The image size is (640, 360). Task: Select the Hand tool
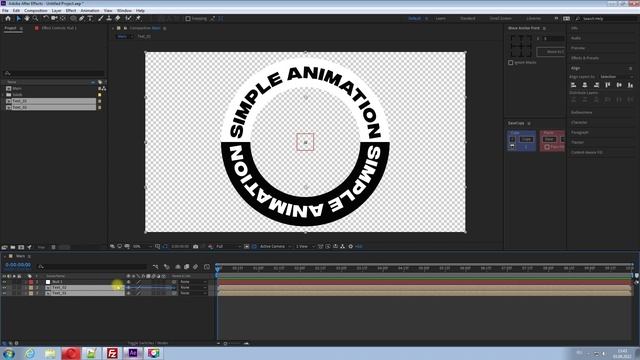[x=27, y=18]
